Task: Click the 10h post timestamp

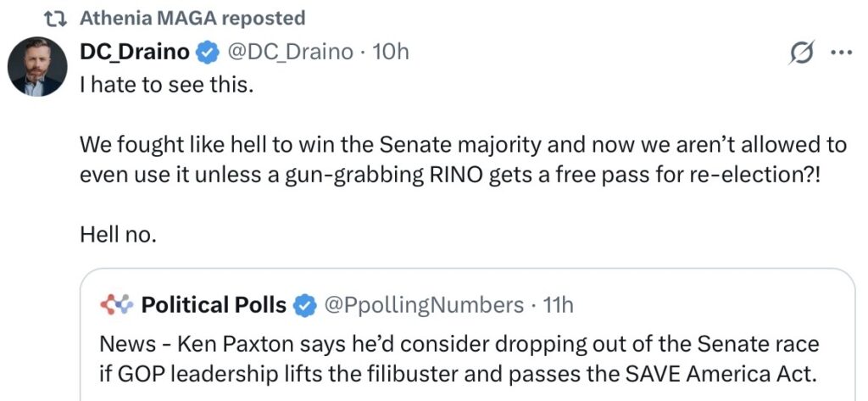Action: point(391,52)
